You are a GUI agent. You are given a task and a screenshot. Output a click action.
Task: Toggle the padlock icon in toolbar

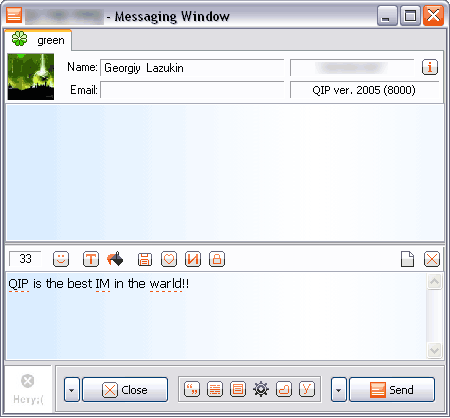pyautogui.click(x=217, y=259)
